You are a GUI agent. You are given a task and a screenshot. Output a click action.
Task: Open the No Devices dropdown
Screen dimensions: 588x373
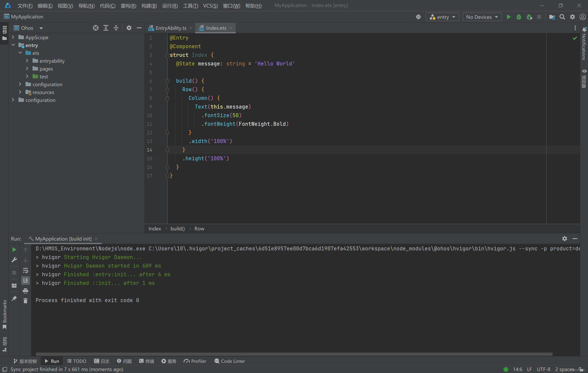click(x=482, y=17)
